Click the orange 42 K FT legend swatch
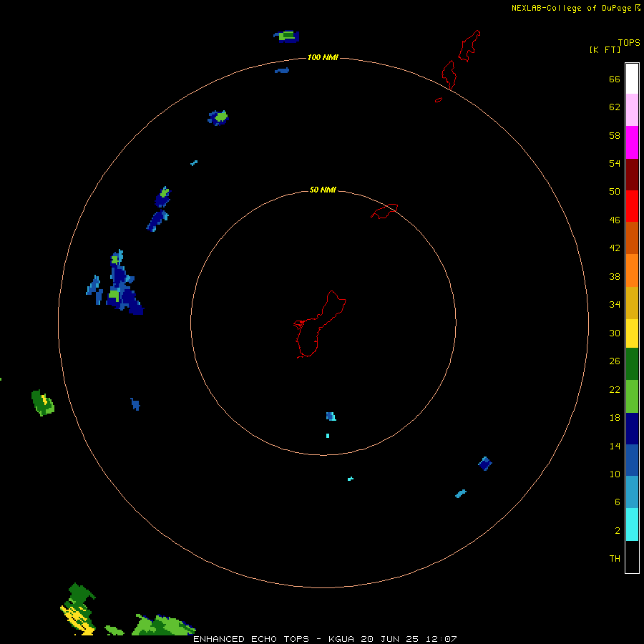The width and height of the screenshot is (644, 644). click(632, 270)
